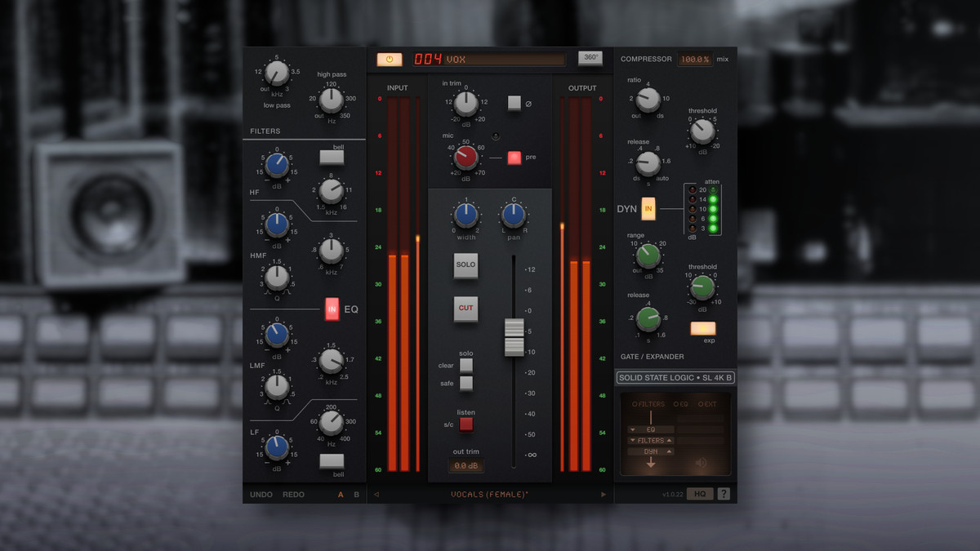
Task: Click the solo clear button
Action: (x=466, y=365)
